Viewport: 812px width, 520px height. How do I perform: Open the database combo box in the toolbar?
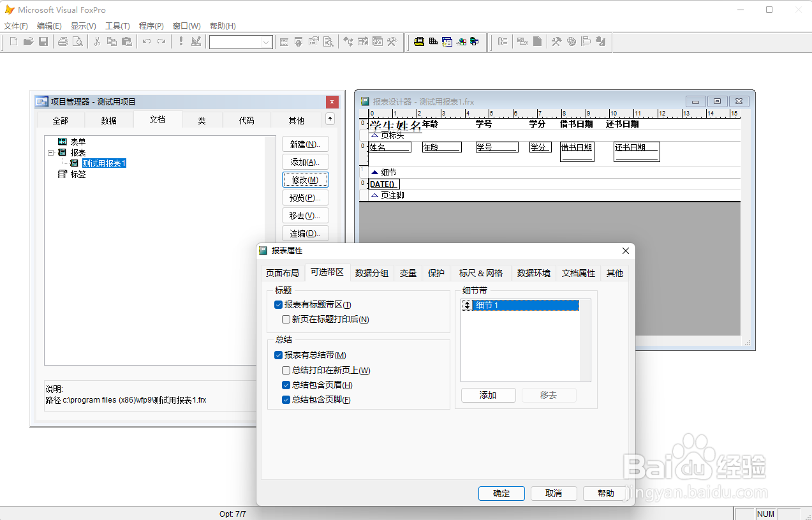267,42
